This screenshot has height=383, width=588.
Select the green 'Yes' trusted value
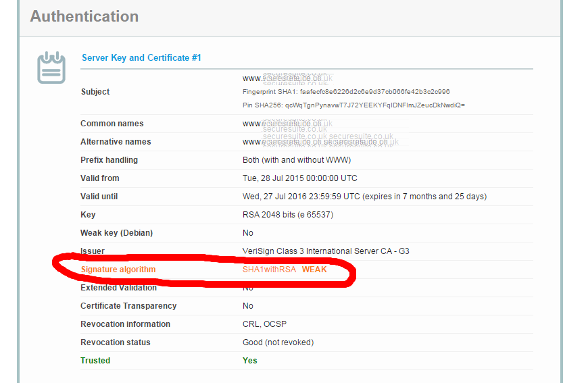coord(250,361)
